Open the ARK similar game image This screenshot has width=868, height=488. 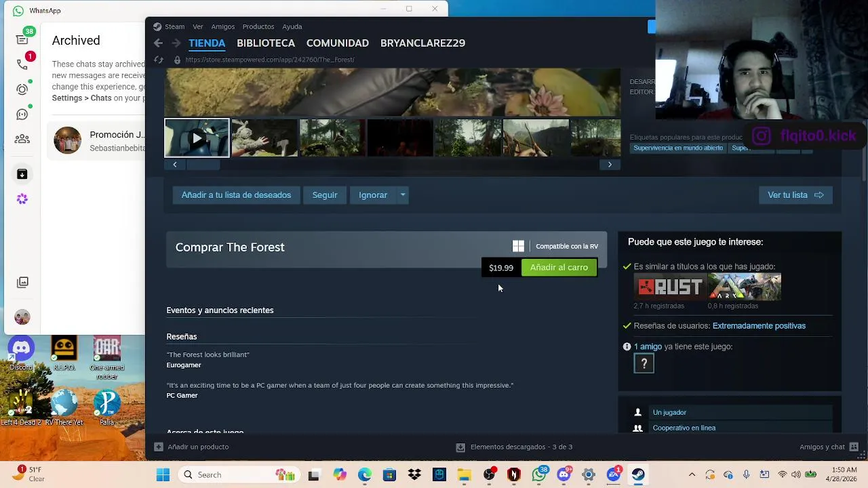tap(745, 287)
